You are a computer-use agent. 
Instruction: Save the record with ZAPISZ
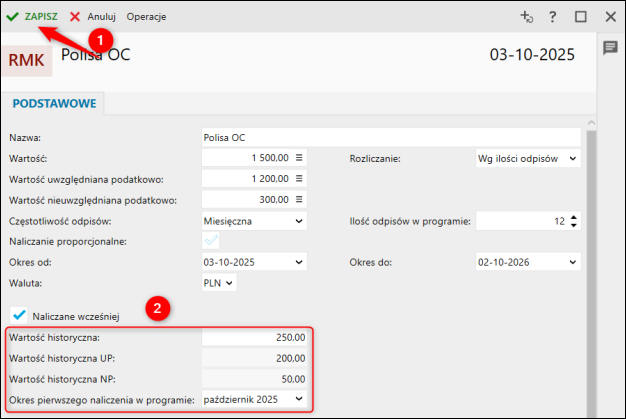coord(32,17)
